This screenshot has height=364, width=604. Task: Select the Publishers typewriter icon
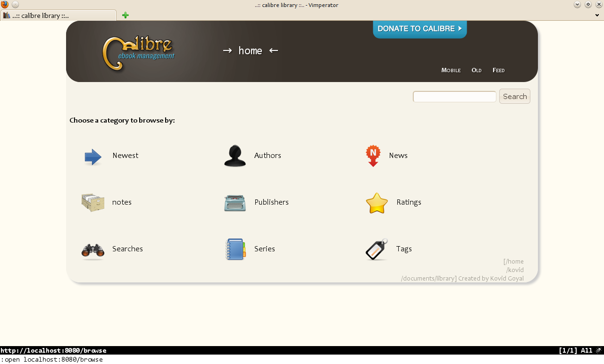[235, 203]
